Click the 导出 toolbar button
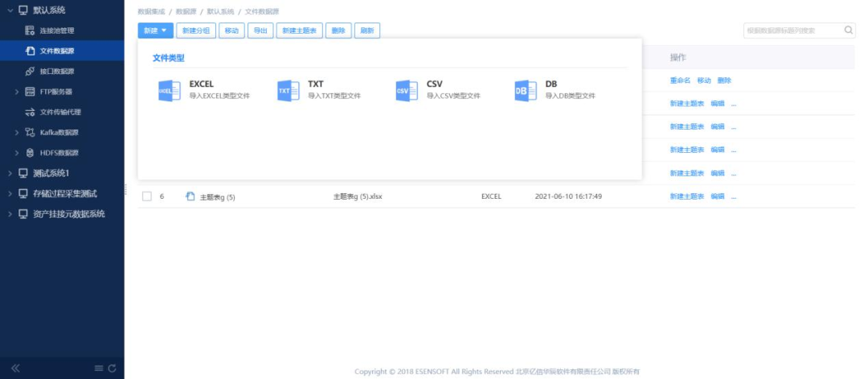Image resolution: width=868 pixels, height=379 pixels. 260,31
